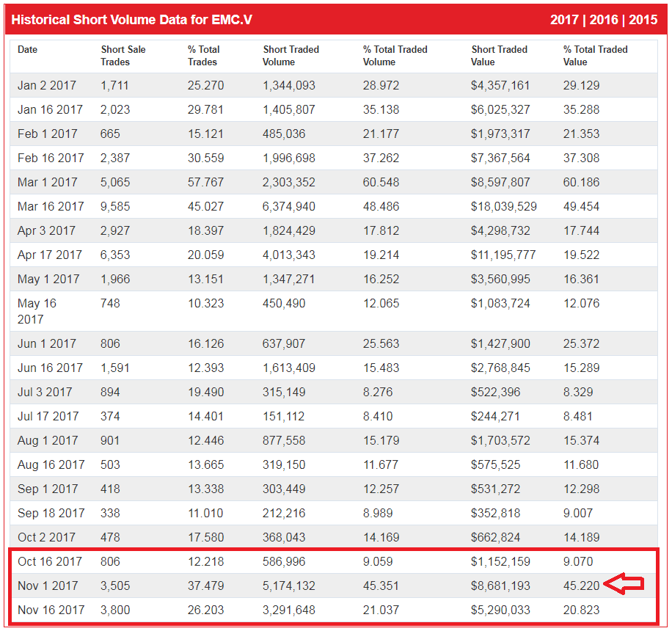
Task: Click the $1,152,159 short traded value
Action: (500, 561)
